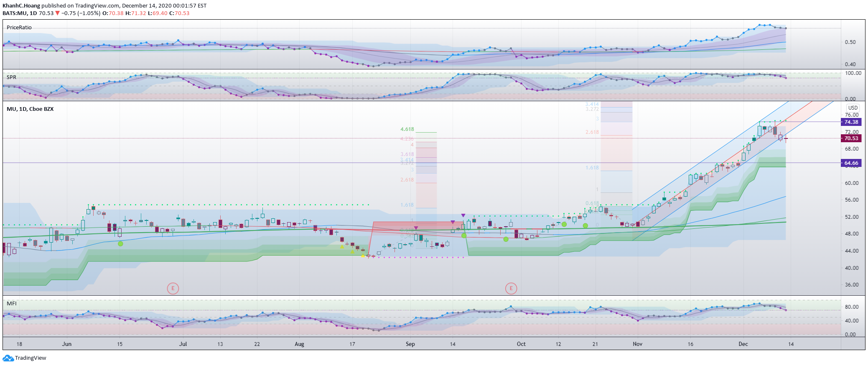The width and height of the screenshot is (868, 366).
Task: Click the green circle marker below mid-June candles
Action: pyautogui.click(x=120, y=243)
